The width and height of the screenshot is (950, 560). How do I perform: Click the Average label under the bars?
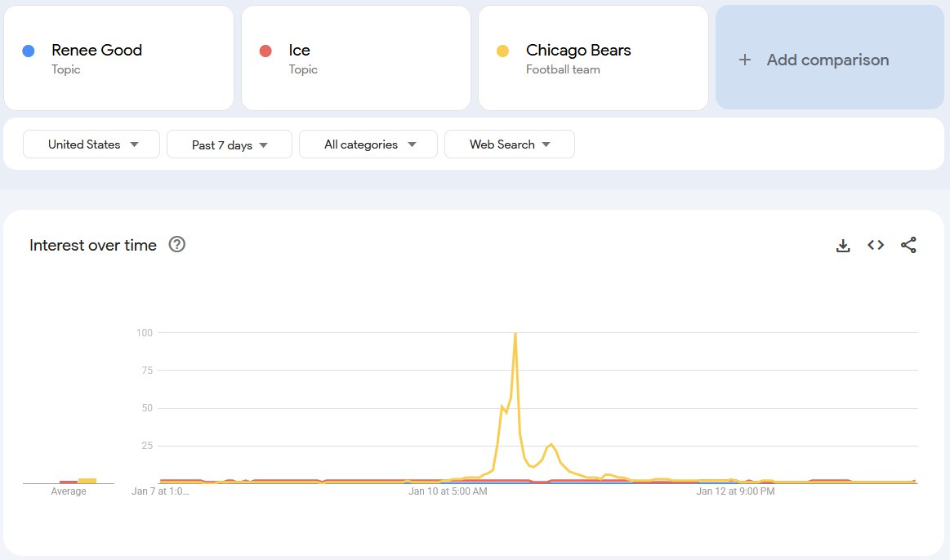point(69,491)
